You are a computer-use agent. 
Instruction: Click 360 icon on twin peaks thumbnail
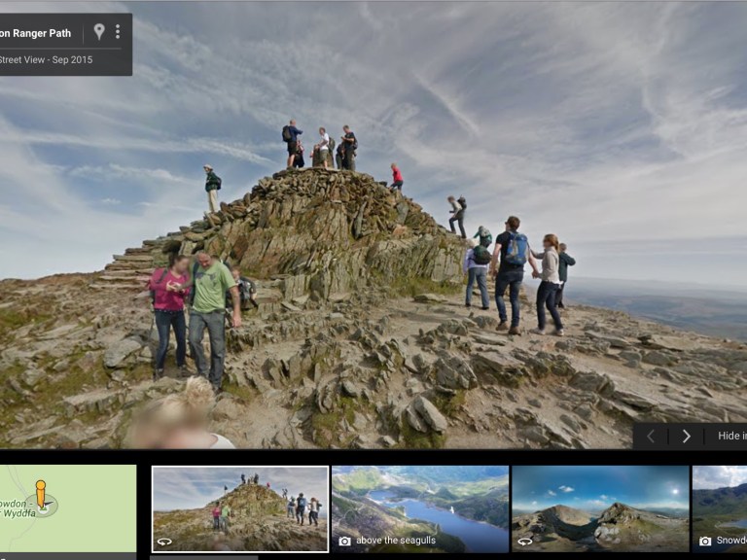(524, 542)
